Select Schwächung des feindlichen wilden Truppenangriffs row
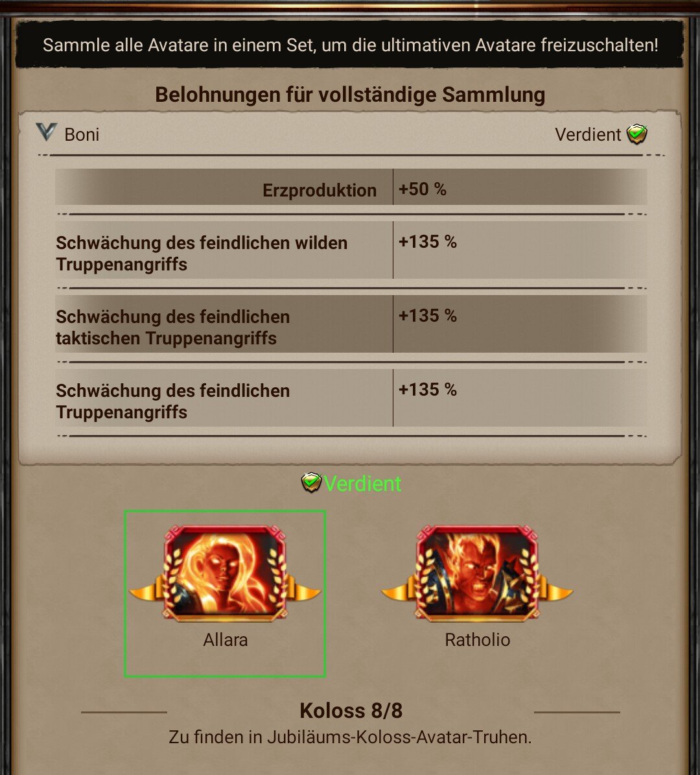This screenshot has height=775, width=700. pos(351,250)
